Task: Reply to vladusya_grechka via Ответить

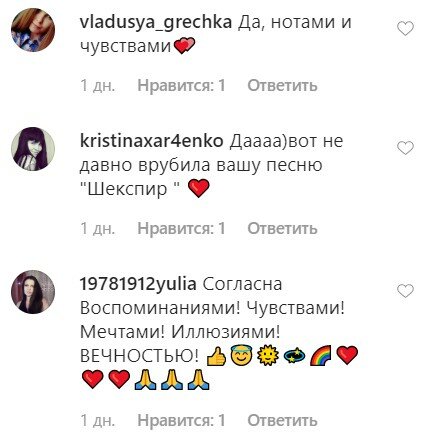Action: (x=282, y=86)
